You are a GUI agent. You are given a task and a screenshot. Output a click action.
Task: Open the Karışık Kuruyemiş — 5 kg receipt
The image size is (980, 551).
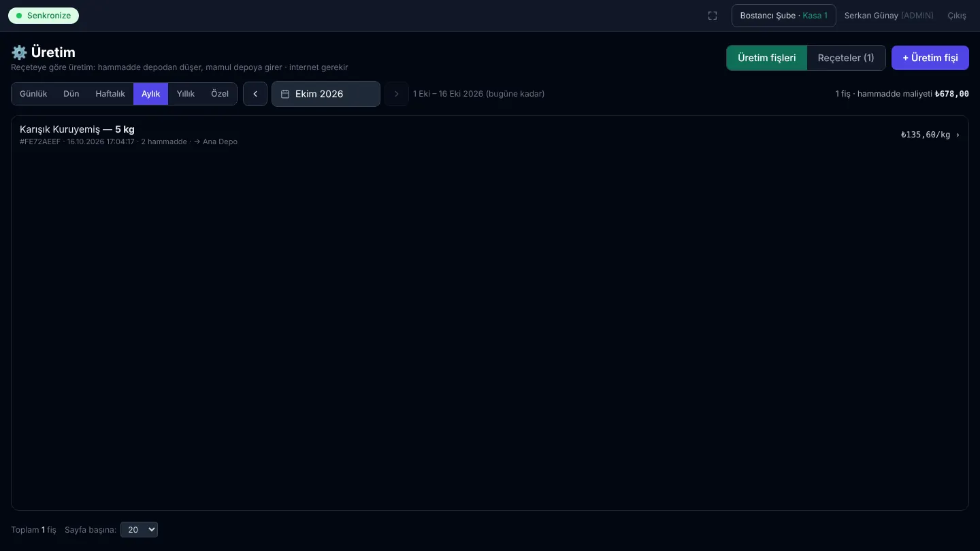pyautogui.click(x=490, y=135)
